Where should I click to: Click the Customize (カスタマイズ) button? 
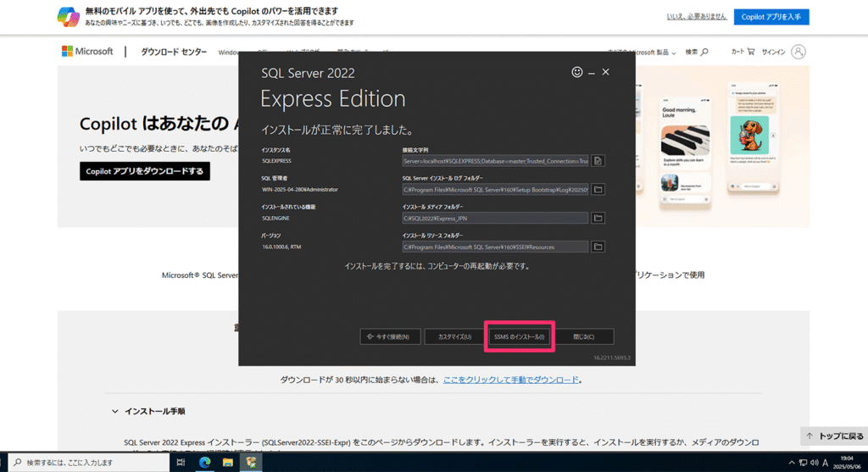tap(454, 336)
